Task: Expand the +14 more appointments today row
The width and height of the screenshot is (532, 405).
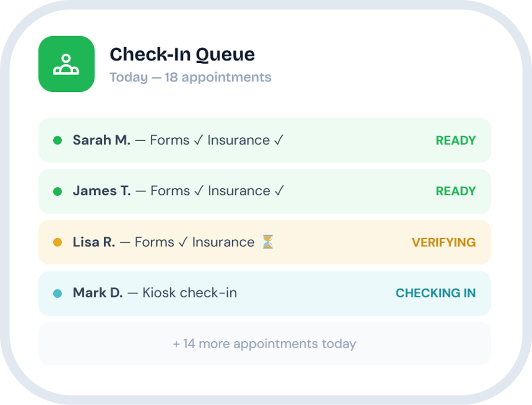Action: coord(264,344)
